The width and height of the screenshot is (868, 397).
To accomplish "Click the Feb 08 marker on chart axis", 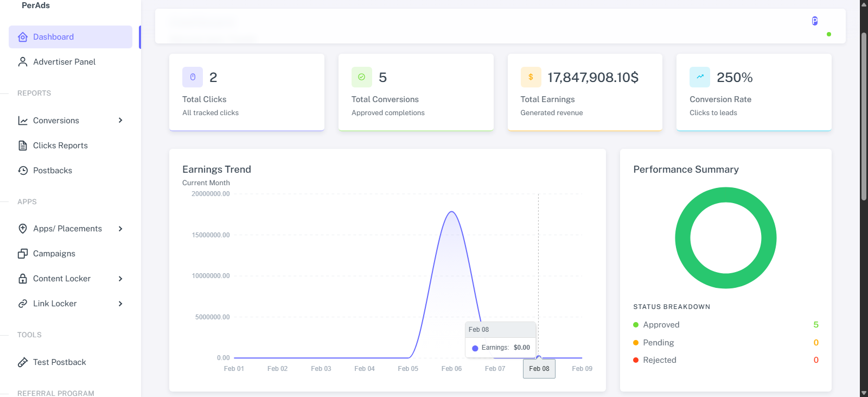I will (539, 369).
